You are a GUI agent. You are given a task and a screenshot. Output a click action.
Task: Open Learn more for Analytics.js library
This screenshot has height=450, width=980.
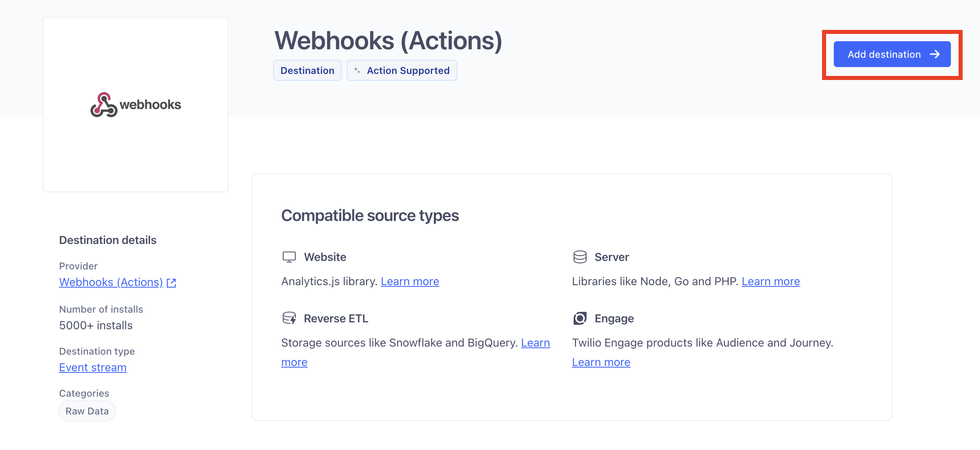pos(410,281)
